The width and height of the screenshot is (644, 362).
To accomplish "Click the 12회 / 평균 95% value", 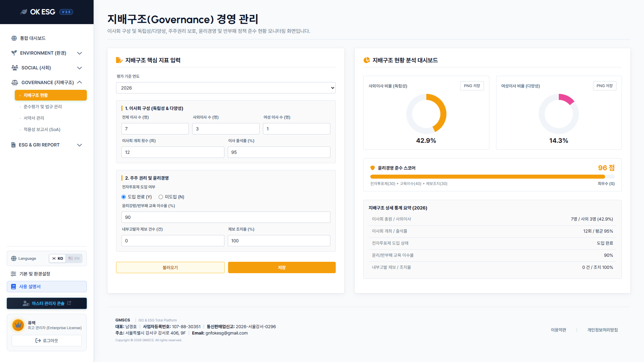I will pyautogui.click(x=598, y=231).
